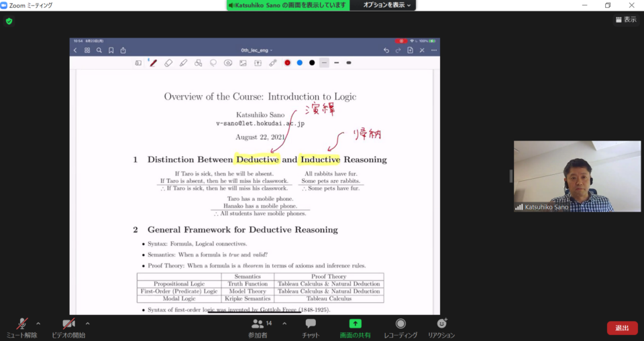
Task: Bookmark the current page
Action: pos(111,50)
